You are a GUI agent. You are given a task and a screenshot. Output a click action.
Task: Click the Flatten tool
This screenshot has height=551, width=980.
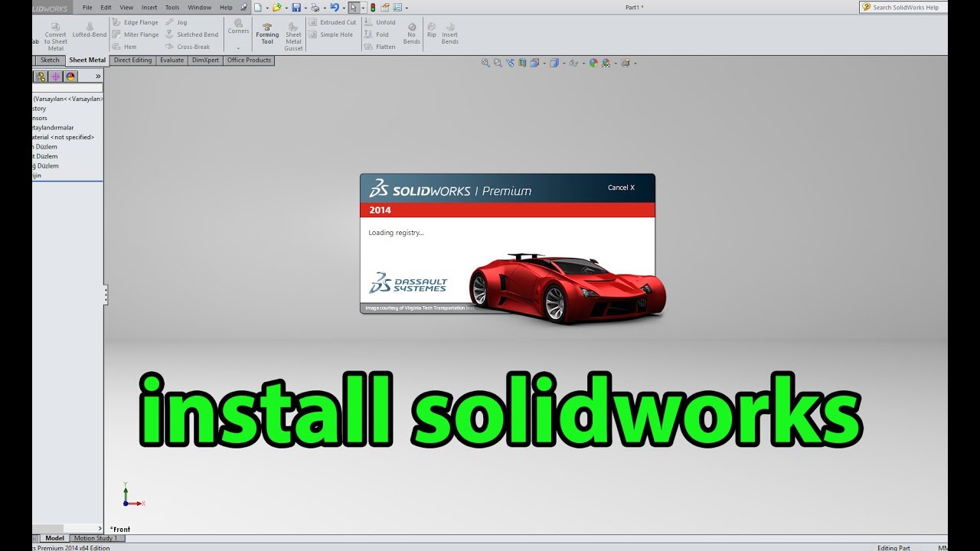(x=380, y=47)
